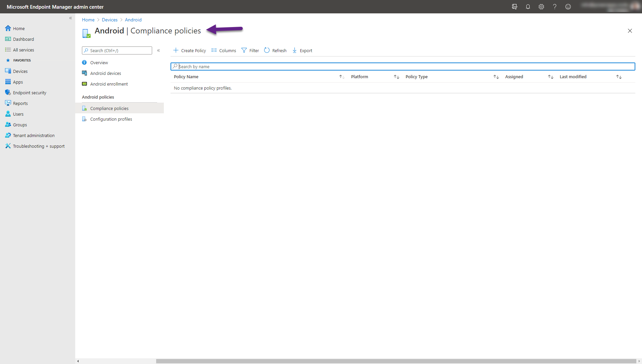The width and height of the screenshot is (642, 364).
Task: Click the plus icon for Create Policy
Action: click(x=176, y=50)
